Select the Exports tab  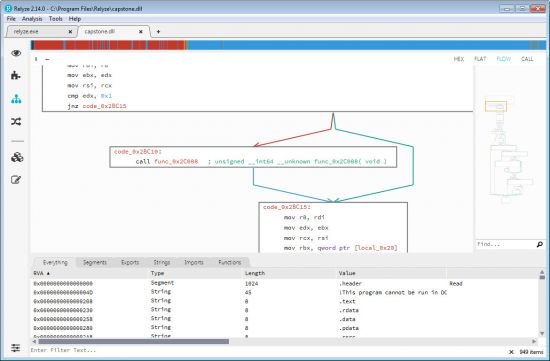[x=130, y=262]
